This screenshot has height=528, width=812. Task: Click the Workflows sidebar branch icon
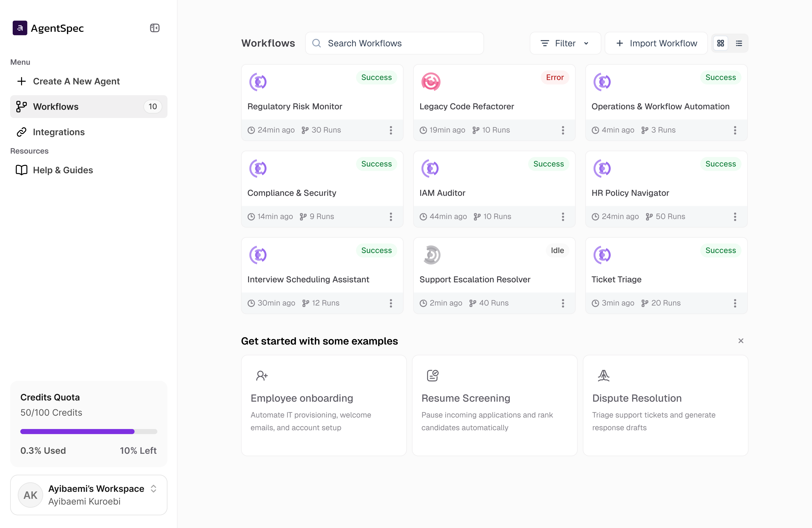click(x=21, y=107)
